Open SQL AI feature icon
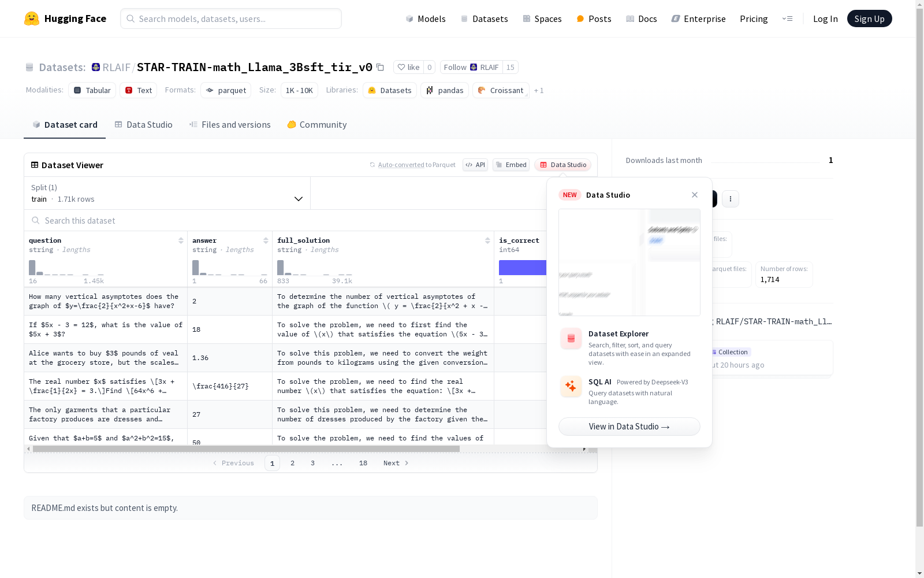The height and width of the screenshot is (578, 924). coord(571,386)
